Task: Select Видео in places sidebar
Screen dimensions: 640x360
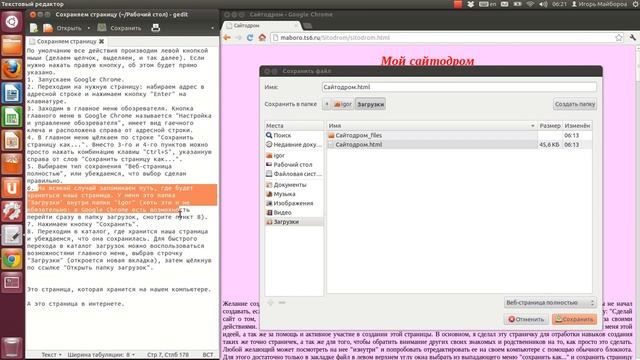Action: [294, 213]
